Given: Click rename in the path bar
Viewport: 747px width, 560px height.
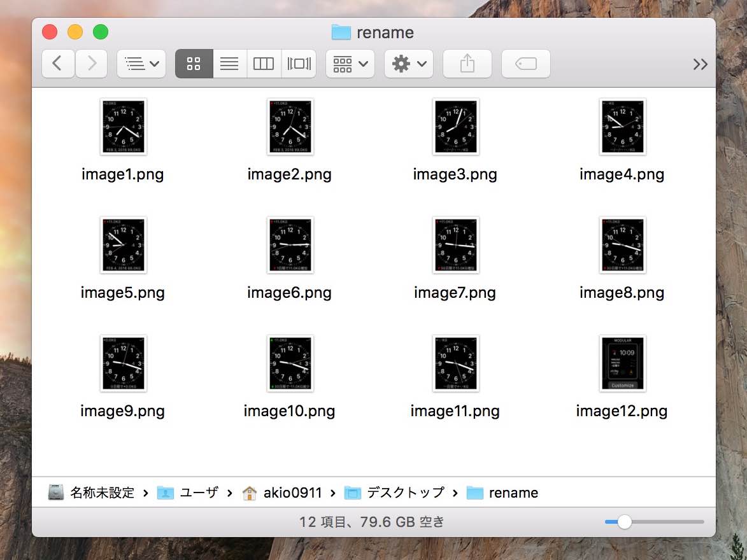Looking at the screenshot, I should pos(513,493).
